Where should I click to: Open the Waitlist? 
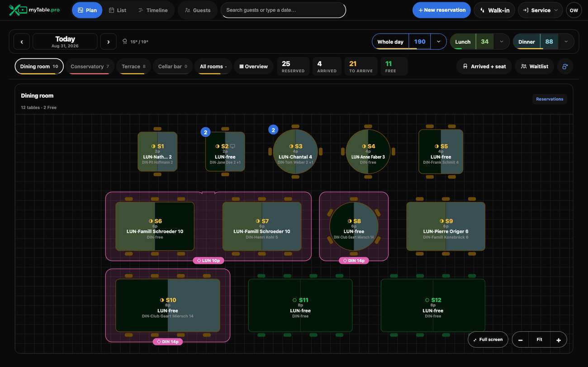pos(534,66)
